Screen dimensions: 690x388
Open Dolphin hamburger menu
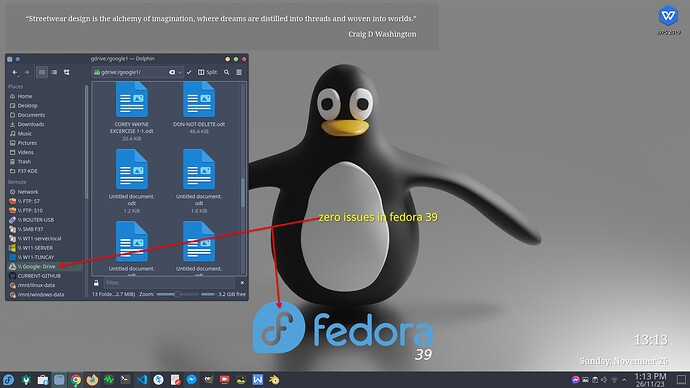(x=239, y=72)
